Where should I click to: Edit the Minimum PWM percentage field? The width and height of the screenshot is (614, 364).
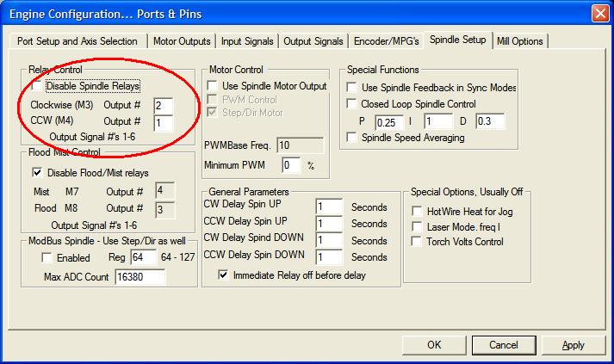[x=291, y=164]
